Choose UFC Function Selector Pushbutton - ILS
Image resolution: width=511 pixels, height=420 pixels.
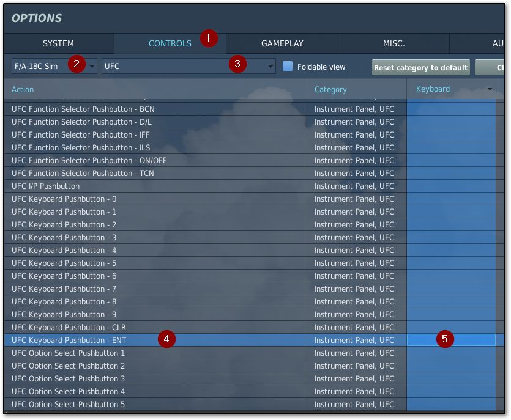tap(81, 147)
